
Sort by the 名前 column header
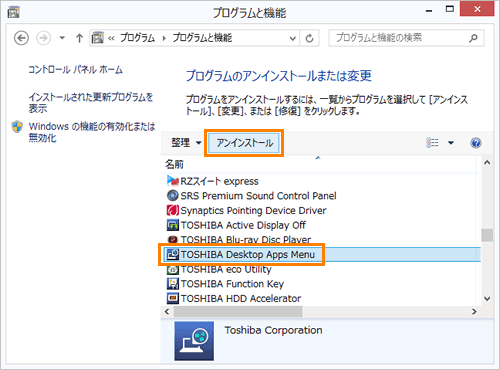click(x=174, y=164)
